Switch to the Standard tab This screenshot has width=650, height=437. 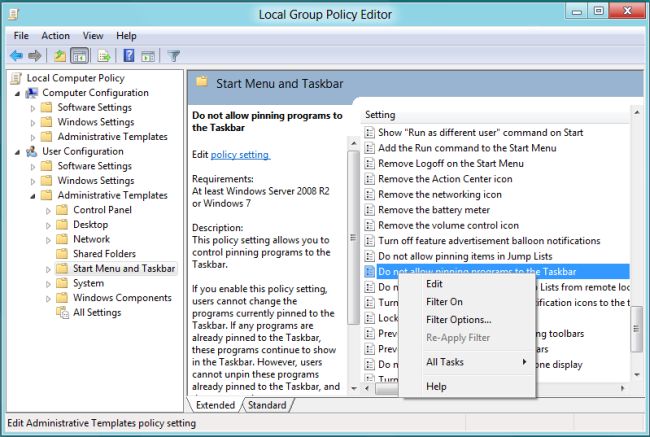tap(267, 405)
